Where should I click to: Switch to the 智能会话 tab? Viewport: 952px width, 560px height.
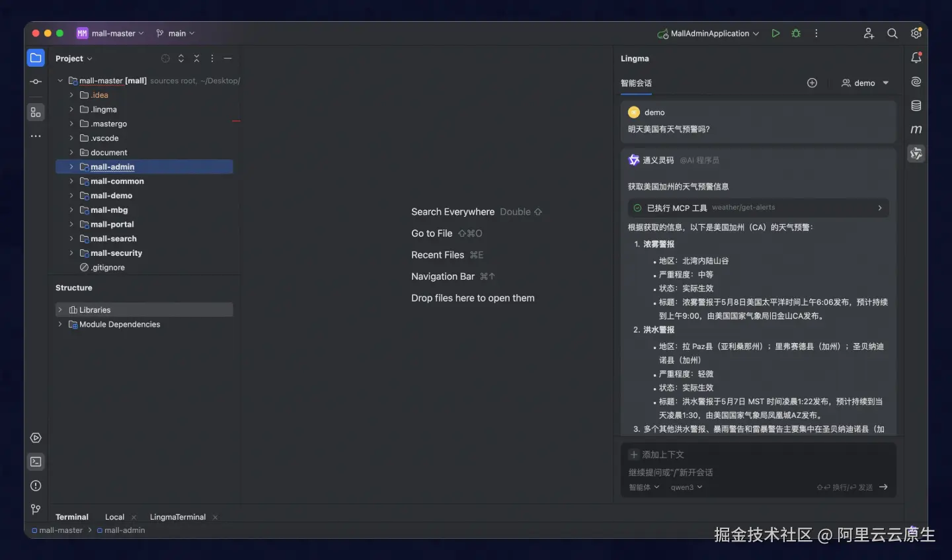coord(636,83)
